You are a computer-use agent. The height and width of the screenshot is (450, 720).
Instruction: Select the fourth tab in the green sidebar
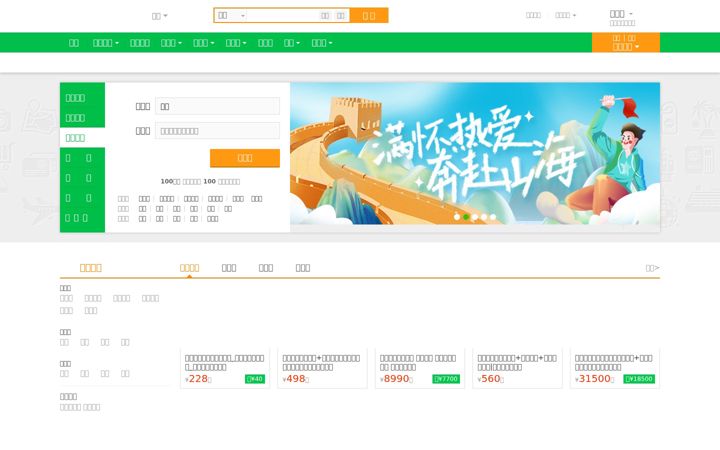coord(83,158)
